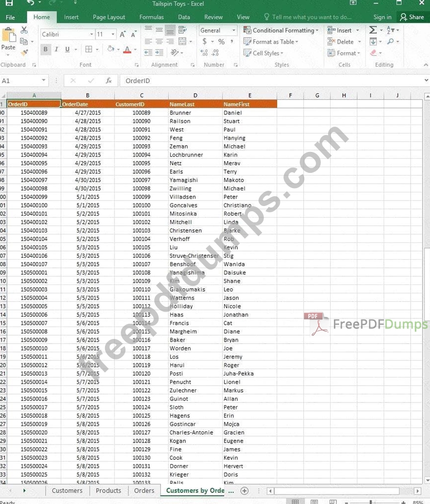
Task: Decrease the indent level
Action: point(149,53)
